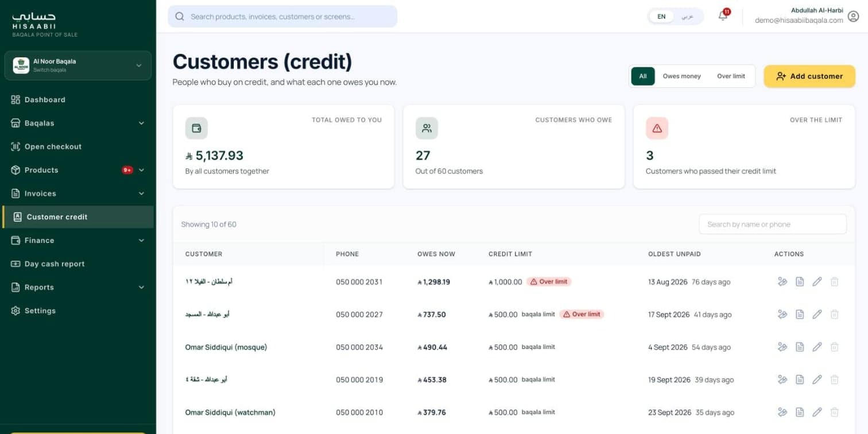Delete Omar Siddiqui (watchman) customer
This screenshot has width=868, height=434.
[x=835, y=412]
